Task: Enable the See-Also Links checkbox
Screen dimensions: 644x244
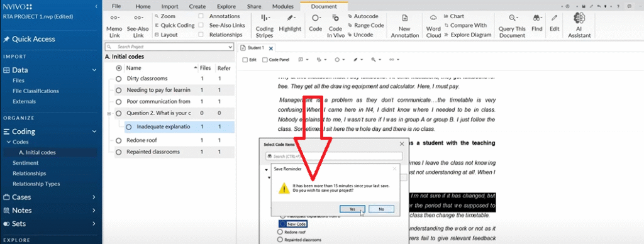Action: [201, 25]
